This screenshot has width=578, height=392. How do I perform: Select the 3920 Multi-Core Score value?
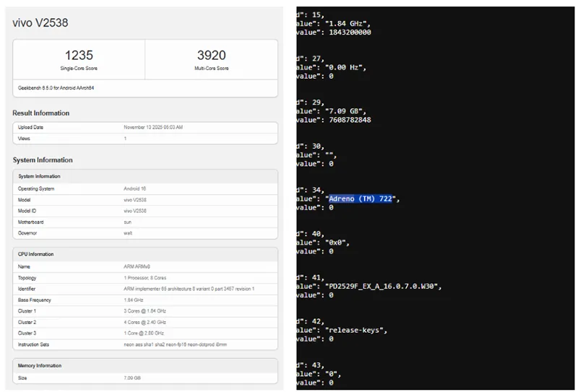pos(211,56)
